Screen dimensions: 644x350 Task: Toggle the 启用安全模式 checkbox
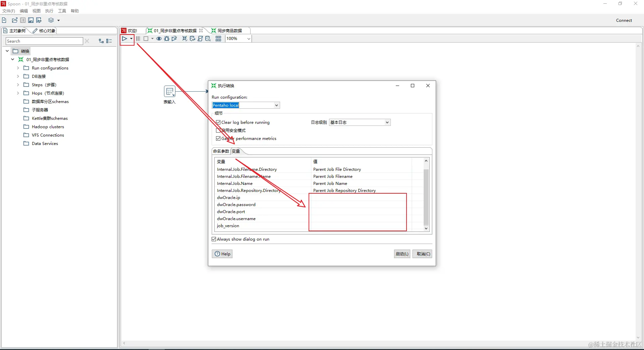218,130
